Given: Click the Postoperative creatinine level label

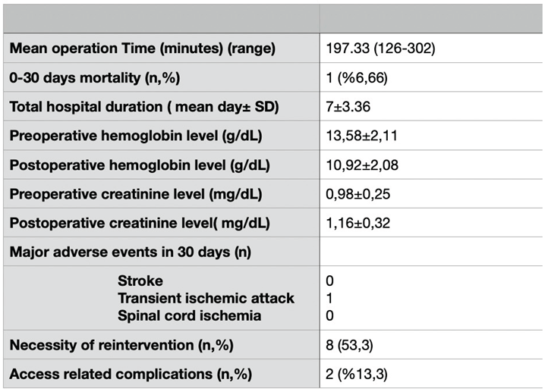Looking at the screenshot, I should tap(139, 223).
